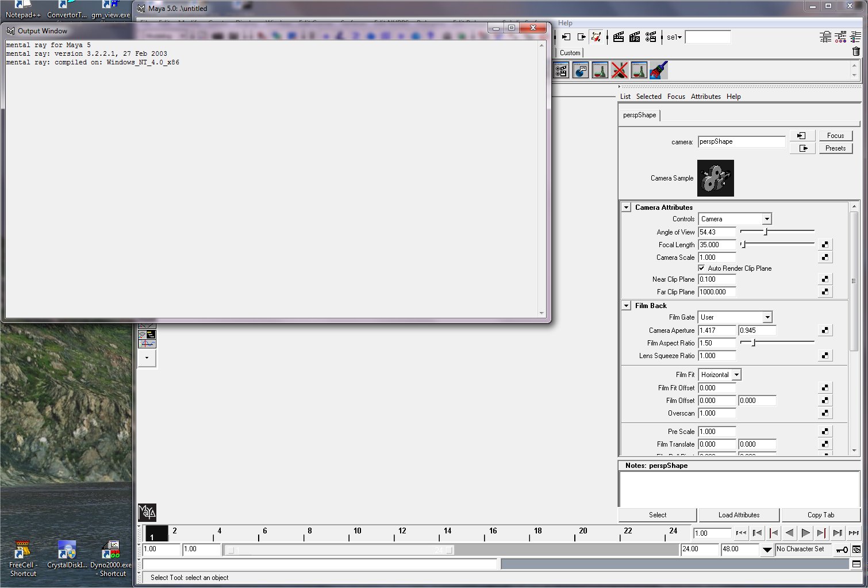
Task: Click the Maya logo box under the toolbox
Action: (147, 512)
